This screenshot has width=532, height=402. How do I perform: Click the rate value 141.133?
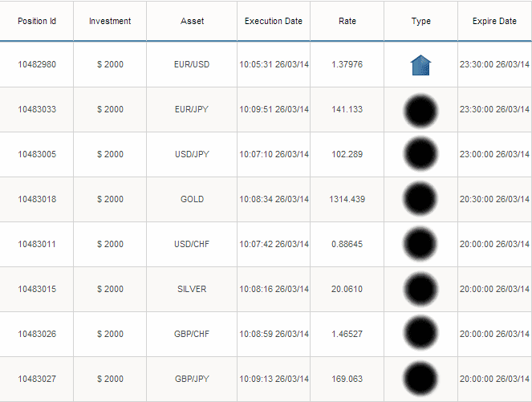coord(347,109)
